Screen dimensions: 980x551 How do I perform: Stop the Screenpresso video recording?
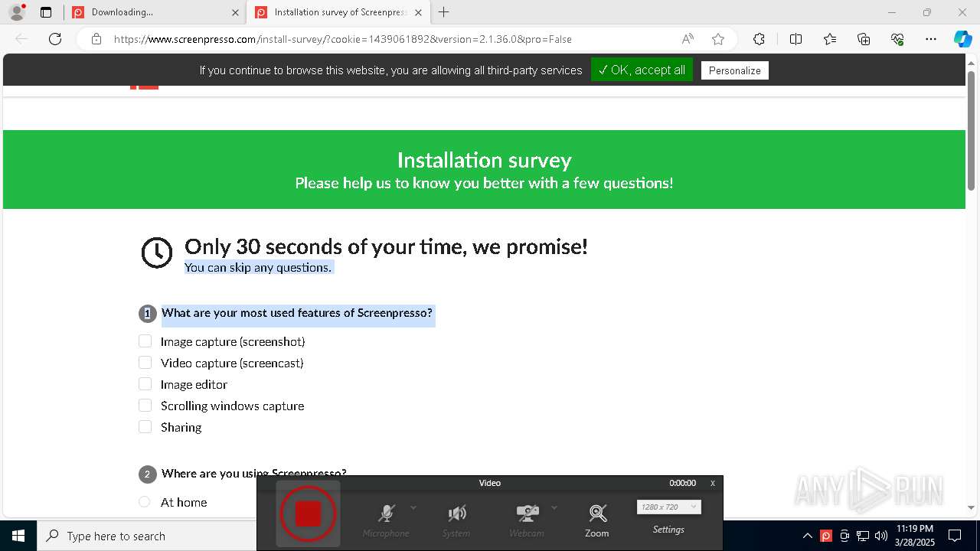[308, 514]
